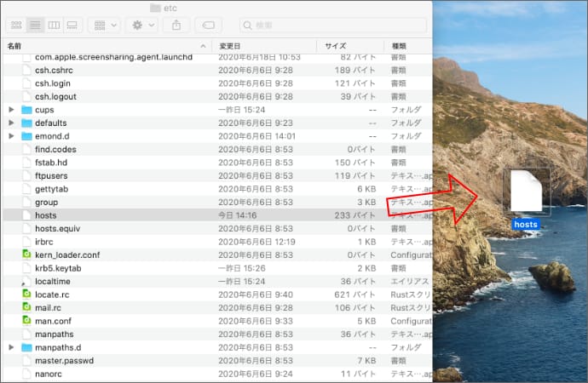Screen dimensions: 588x383
Task: Sort by the 変更日 column header
Action: pyautogui.click(x=264, y=45)
